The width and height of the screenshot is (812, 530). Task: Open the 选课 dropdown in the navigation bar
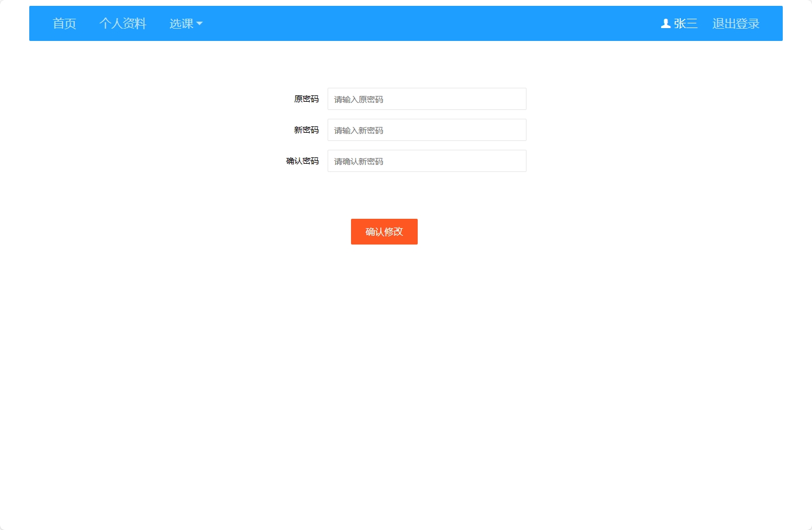[x=185, y=23]
